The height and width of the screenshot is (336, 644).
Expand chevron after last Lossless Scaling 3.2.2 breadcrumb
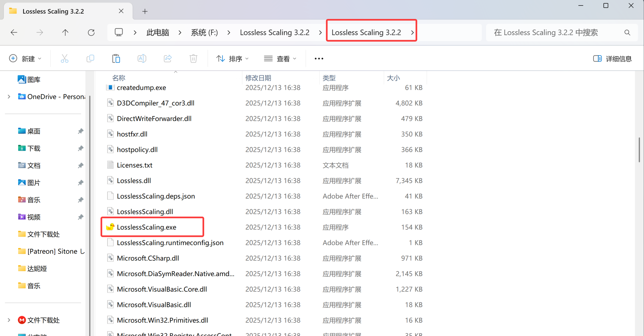coord(412,32)
